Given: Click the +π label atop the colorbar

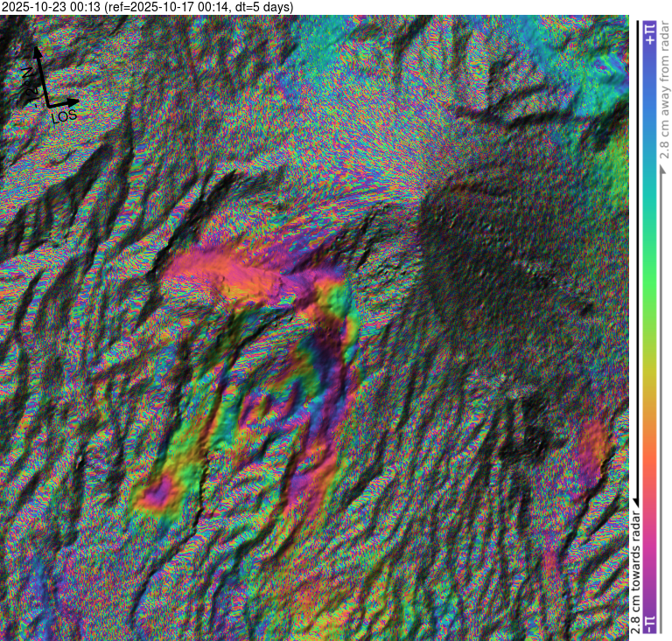Looking at the screenshot, I should click(x=649, y=34).
